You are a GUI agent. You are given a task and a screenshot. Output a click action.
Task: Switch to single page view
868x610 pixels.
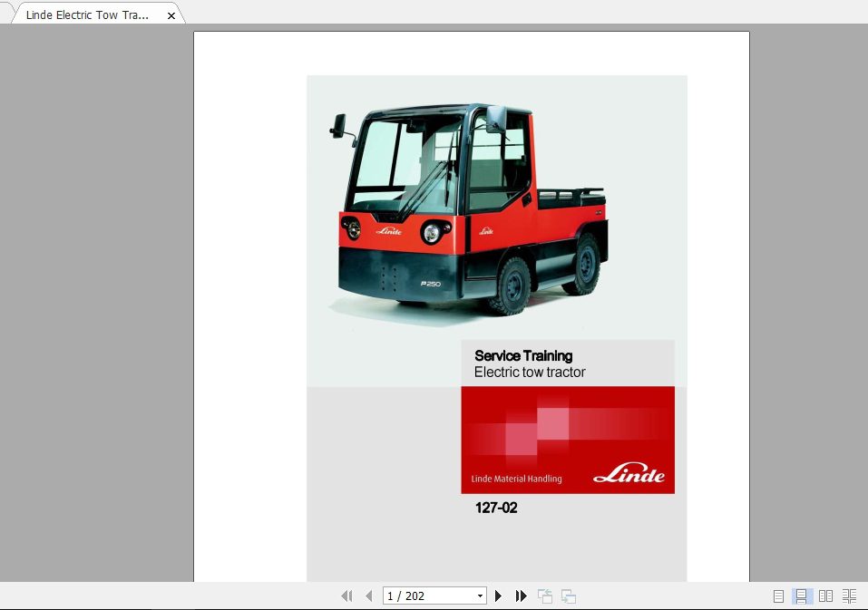point(778,595)
